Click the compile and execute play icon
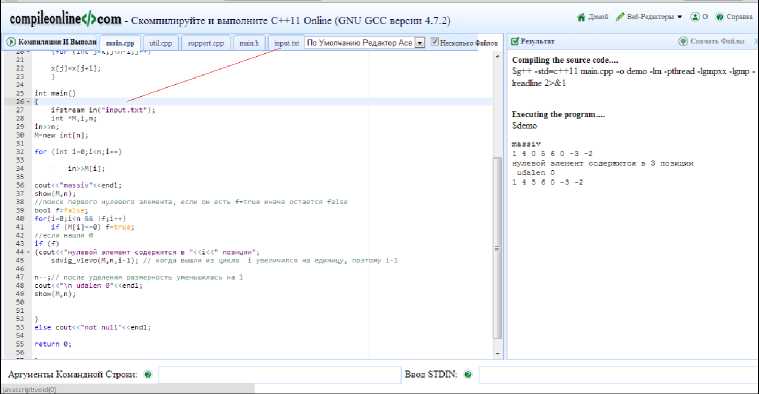The height and width of the screenshot is (394, 759). tap(11, 42)
